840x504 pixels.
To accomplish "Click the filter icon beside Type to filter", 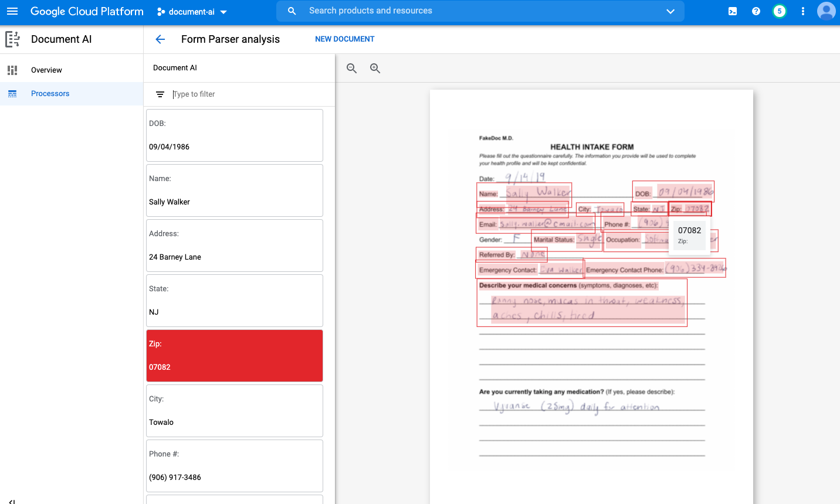I will [159, 94].
